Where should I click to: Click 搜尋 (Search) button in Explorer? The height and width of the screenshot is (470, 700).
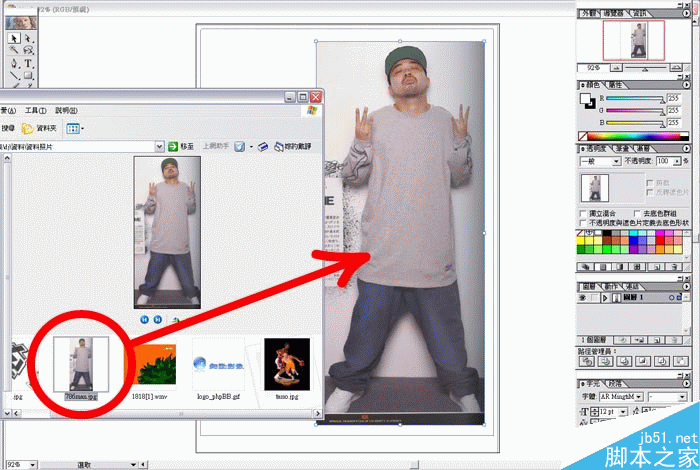pos(8,129)
